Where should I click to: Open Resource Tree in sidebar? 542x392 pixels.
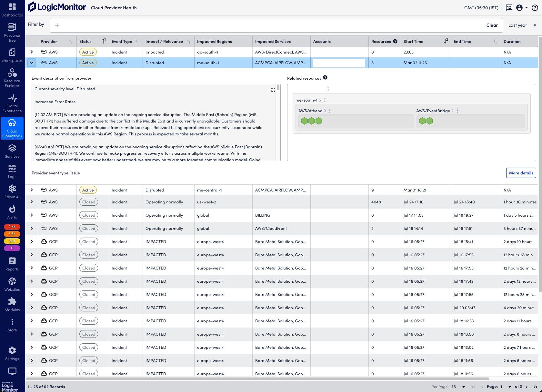point(12,33)
